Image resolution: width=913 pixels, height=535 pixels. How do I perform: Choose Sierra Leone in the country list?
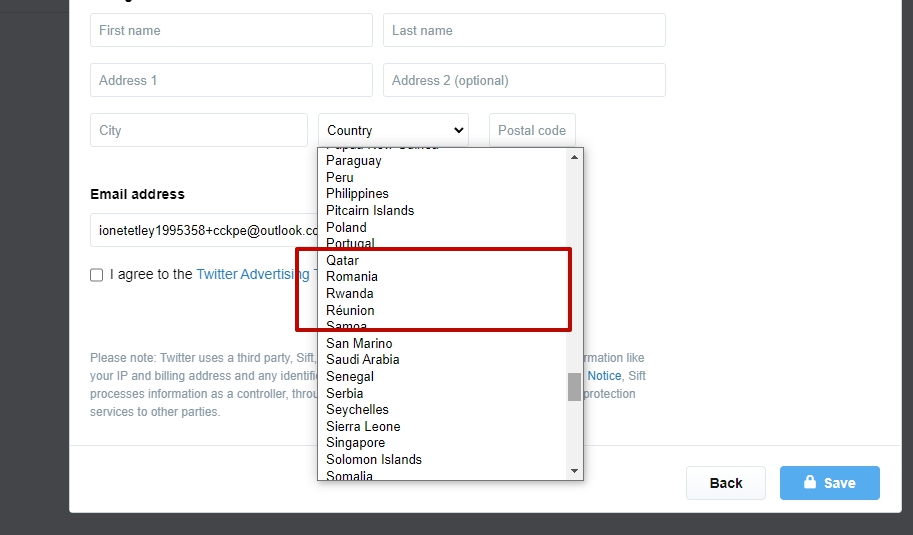(443, 427)
